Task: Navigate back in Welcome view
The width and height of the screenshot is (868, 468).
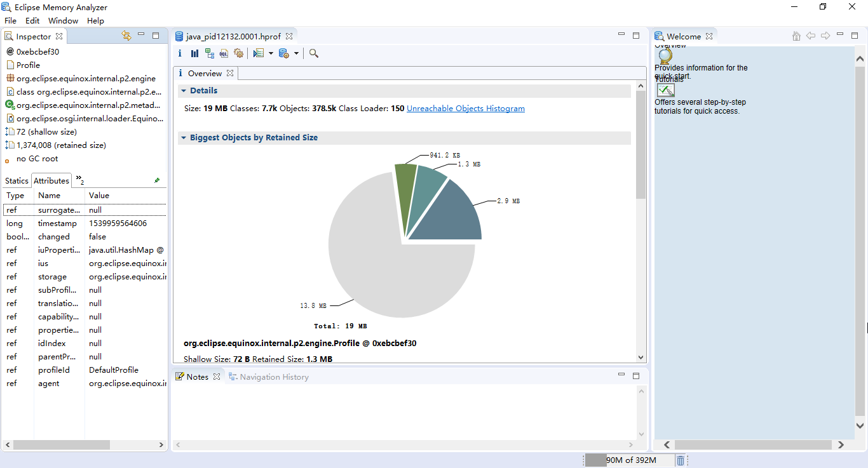Action: pyautogui.click(x=811, y=36)
